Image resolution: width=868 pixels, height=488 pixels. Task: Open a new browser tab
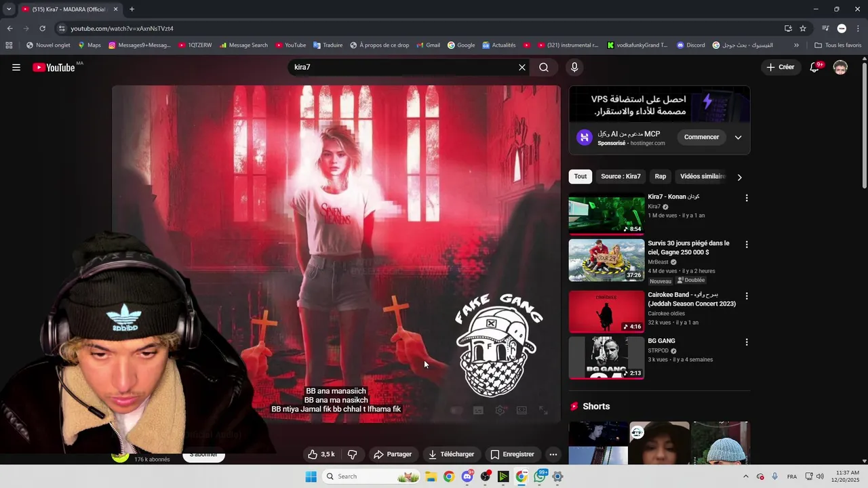click(132, 9)
